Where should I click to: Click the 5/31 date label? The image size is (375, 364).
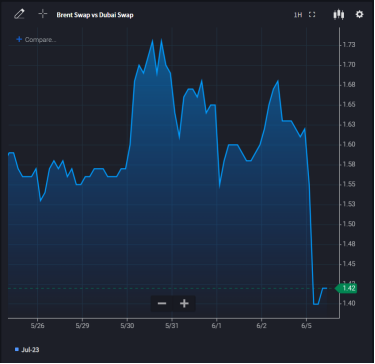(172, 325)
